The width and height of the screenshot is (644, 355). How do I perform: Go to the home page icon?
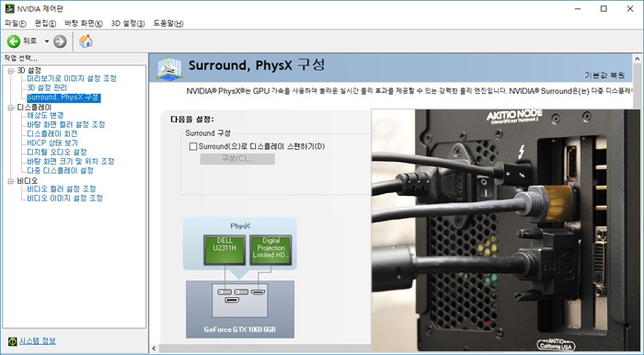[86, 41]
